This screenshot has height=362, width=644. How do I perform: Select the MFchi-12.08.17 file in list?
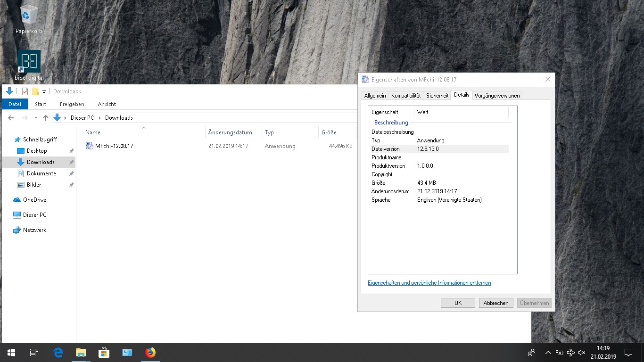[114, 146]
